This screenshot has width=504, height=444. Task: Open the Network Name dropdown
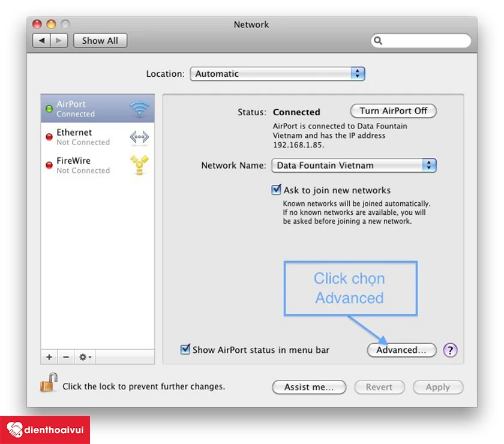(354, 165)
